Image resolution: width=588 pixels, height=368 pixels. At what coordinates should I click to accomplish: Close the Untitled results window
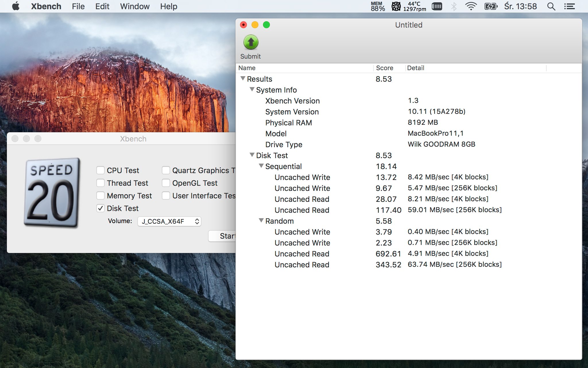tap(243, 25)
